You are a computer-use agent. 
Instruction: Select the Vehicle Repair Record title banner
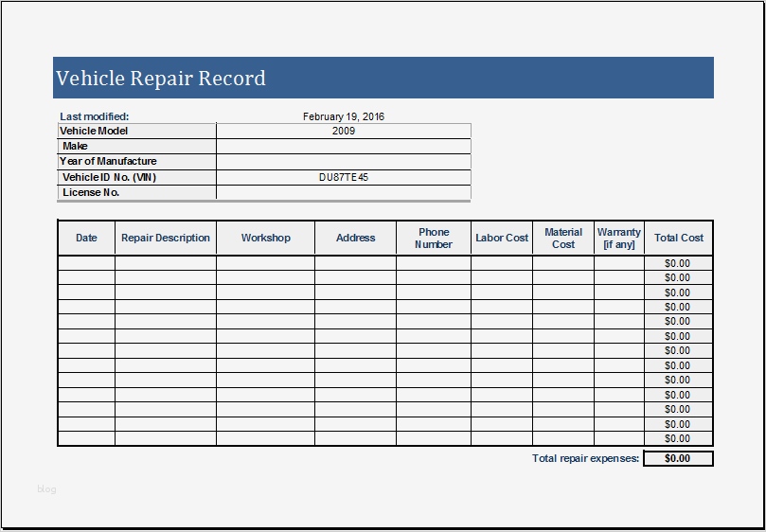point(383,78)
